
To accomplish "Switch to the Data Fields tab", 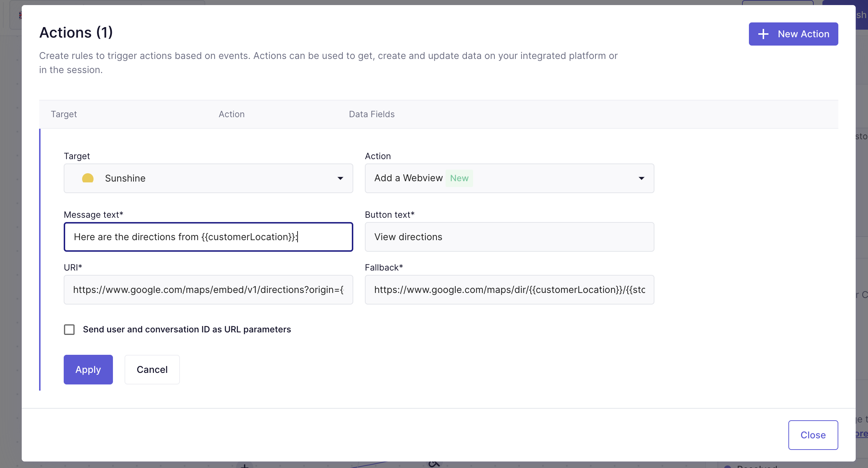I will coord(371,113).
